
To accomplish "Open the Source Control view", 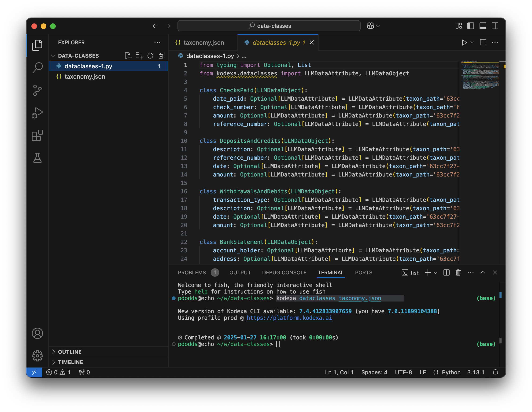I will coord(37,90).
